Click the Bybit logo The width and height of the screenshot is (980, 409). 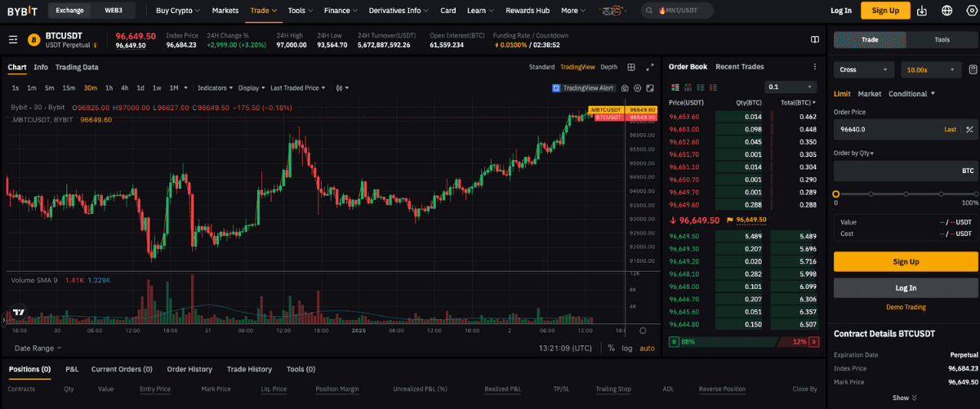coord(22,11)
